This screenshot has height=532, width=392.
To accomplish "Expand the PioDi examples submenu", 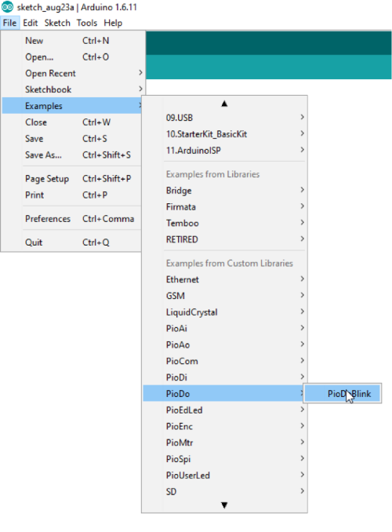I will pyautogui.click(x=224, y=377).
